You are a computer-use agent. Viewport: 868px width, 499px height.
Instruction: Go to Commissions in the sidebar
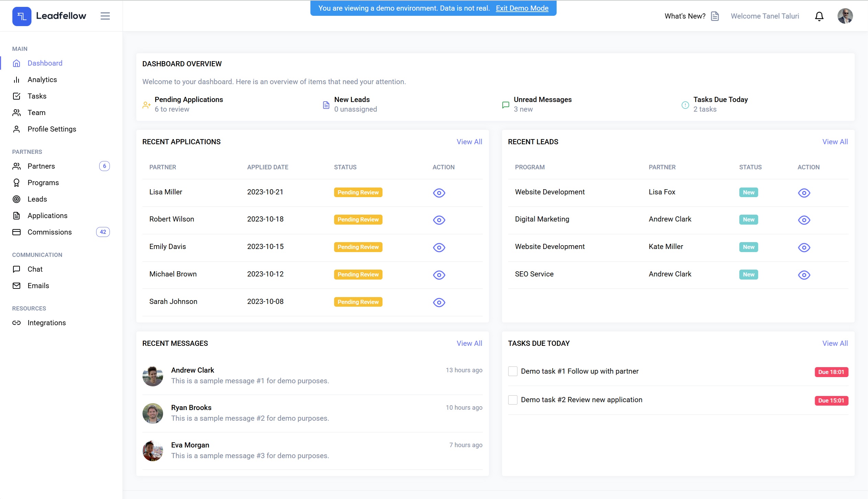click(49, 232)
